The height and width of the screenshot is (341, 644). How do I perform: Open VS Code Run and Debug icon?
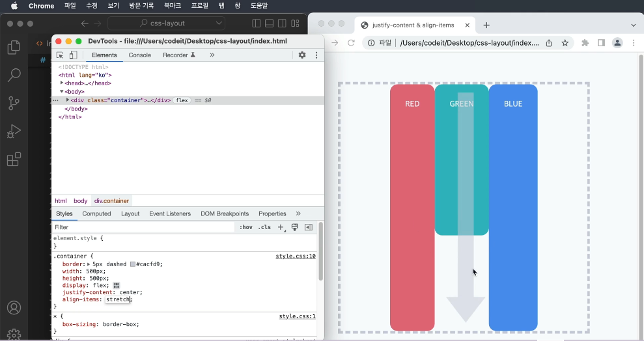click(x=14, y=131)
